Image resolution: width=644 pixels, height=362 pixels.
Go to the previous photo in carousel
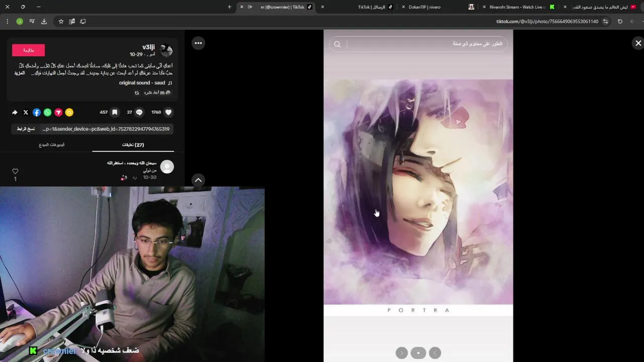point(435,353)
